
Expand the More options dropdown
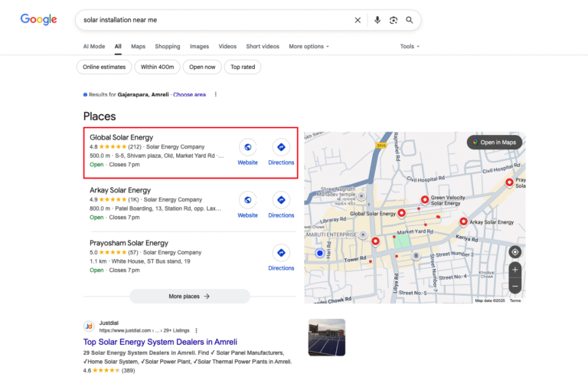[309, 47]
